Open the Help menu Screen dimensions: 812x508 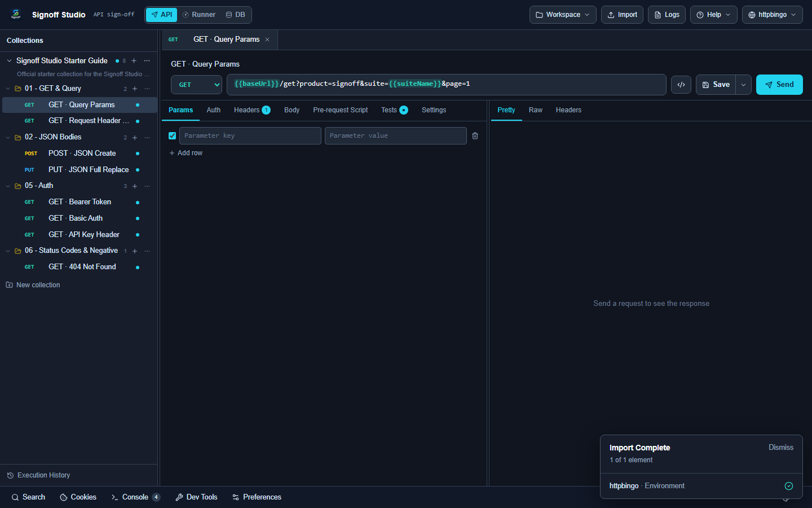point(714,15)
